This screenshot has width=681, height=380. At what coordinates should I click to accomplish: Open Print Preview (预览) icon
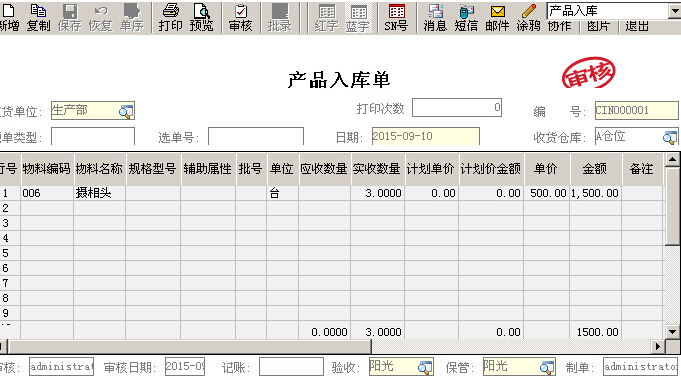[x=202, y=17]
